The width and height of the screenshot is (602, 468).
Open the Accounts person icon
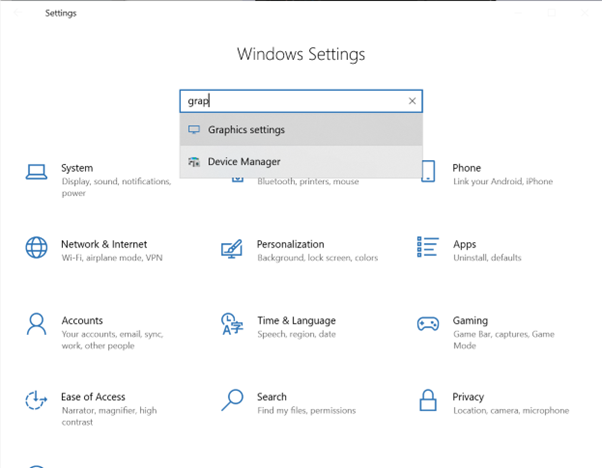coord(36,324)
